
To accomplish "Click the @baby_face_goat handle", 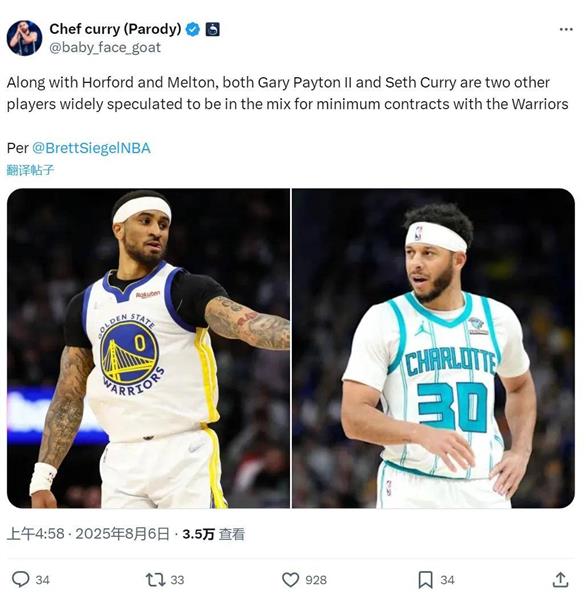I will 105,47.
